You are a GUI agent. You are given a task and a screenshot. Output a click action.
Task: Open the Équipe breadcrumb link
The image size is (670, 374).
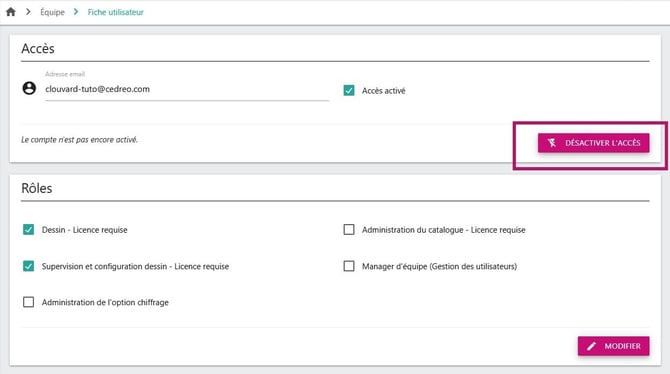52,12
